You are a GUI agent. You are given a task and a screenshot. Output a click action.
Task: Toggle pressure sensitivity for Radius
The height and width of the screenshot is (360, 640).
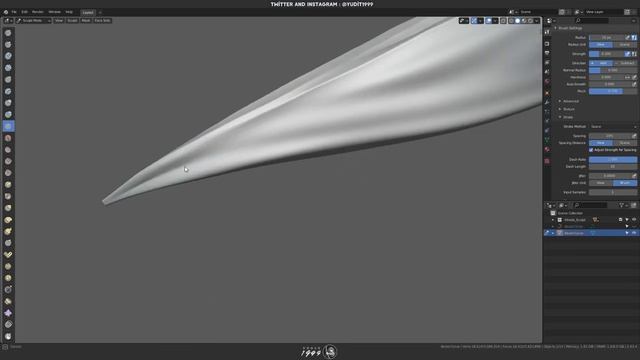click(x=628, y=38)
